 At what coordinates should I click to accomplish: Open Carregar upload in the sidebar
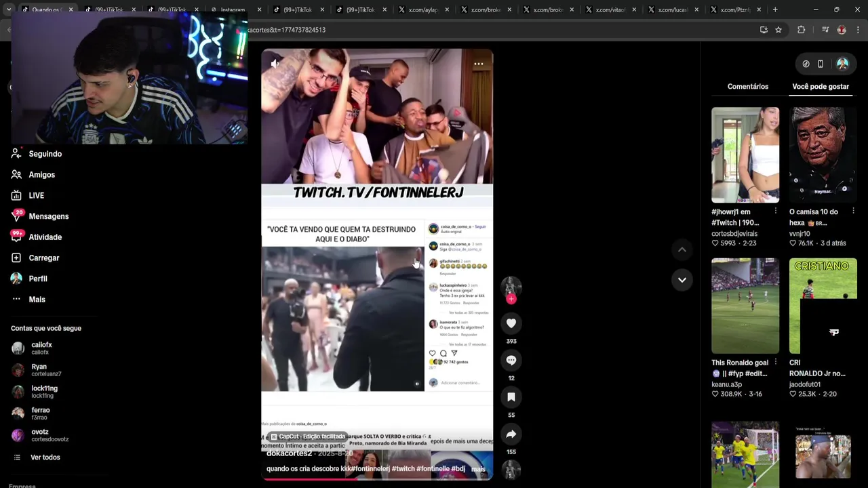[43, 258]
